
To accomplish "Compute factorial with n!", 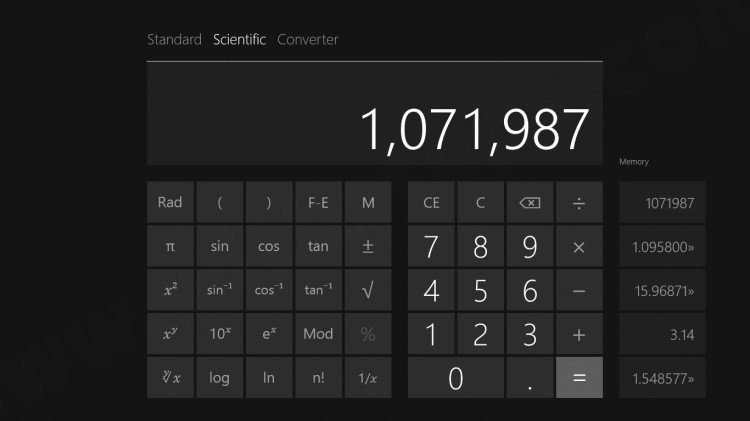I will coord(318,377).
